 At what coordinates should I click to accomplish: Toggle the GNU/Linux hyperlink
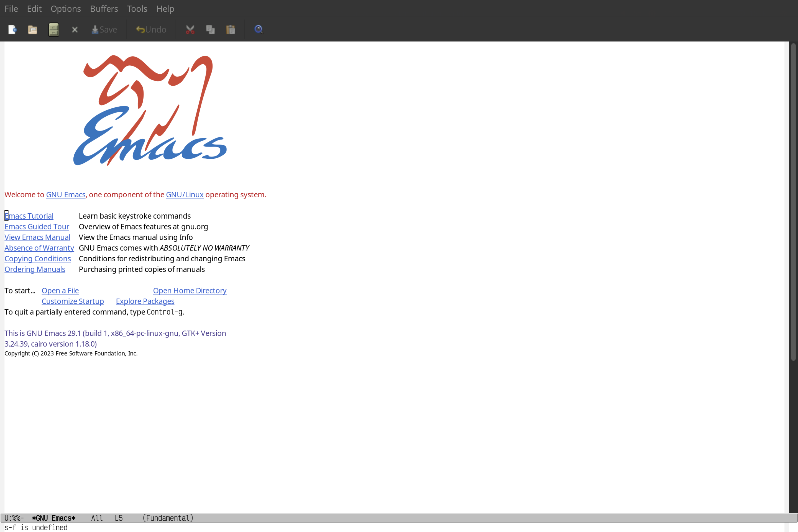(x=185, y=194)
